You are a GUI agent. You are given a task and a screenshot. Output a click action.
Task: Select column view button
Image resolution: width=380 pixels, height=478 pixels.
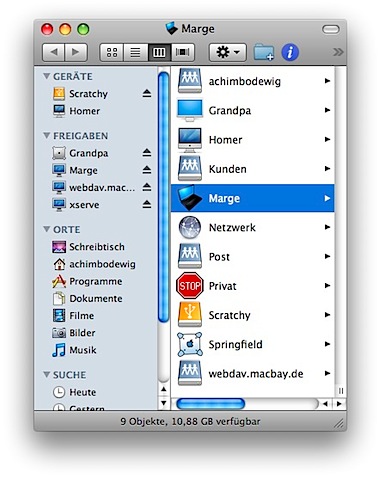click(159, 52)
